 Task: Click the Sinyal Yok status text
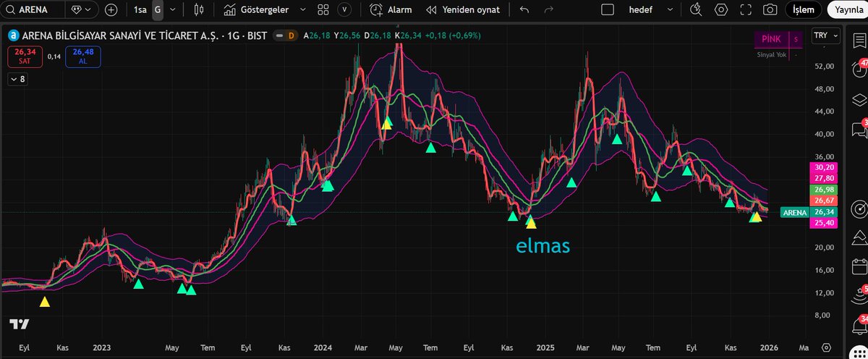pos(770,54)
